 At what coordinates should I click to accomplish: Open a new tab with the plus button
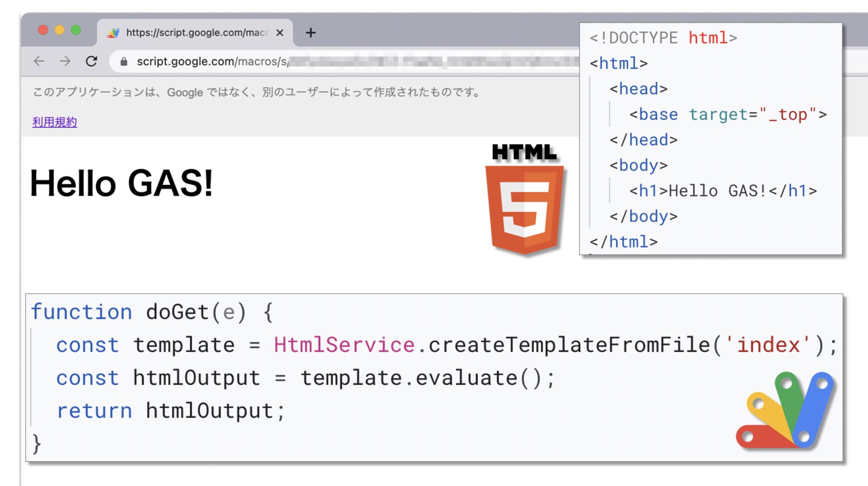(311, 33)
